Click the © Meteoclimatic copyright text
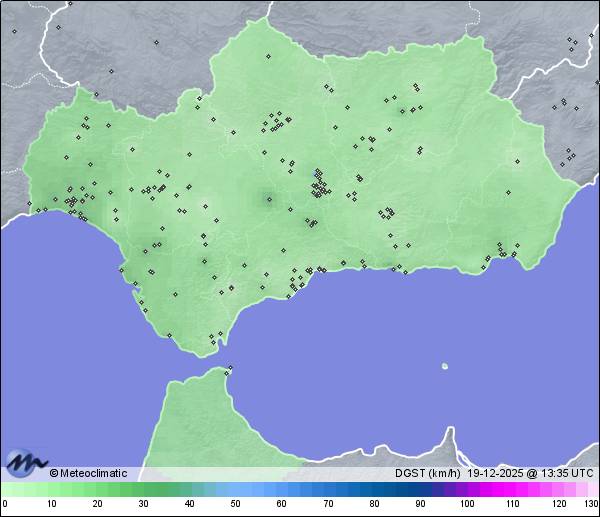 (88, 473)
